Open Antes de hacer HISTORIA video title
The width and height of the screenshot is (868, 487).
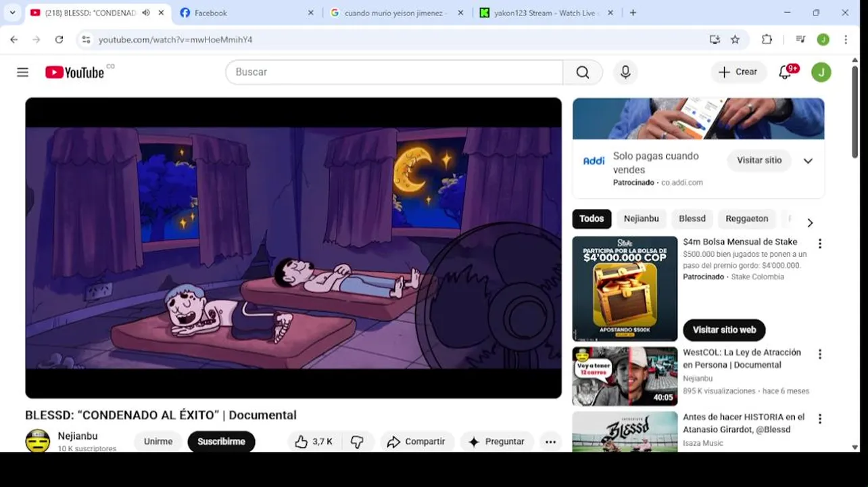(x=744, y=423)
